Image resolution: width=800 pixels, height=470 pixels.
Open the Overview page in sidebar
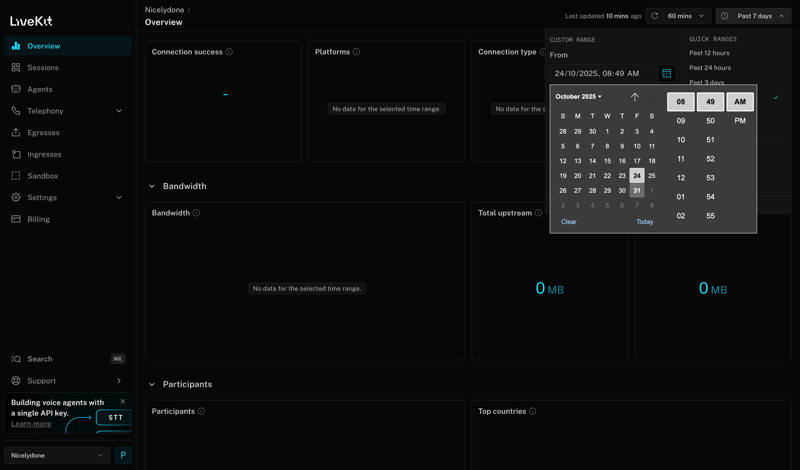[x=68, y=46]
